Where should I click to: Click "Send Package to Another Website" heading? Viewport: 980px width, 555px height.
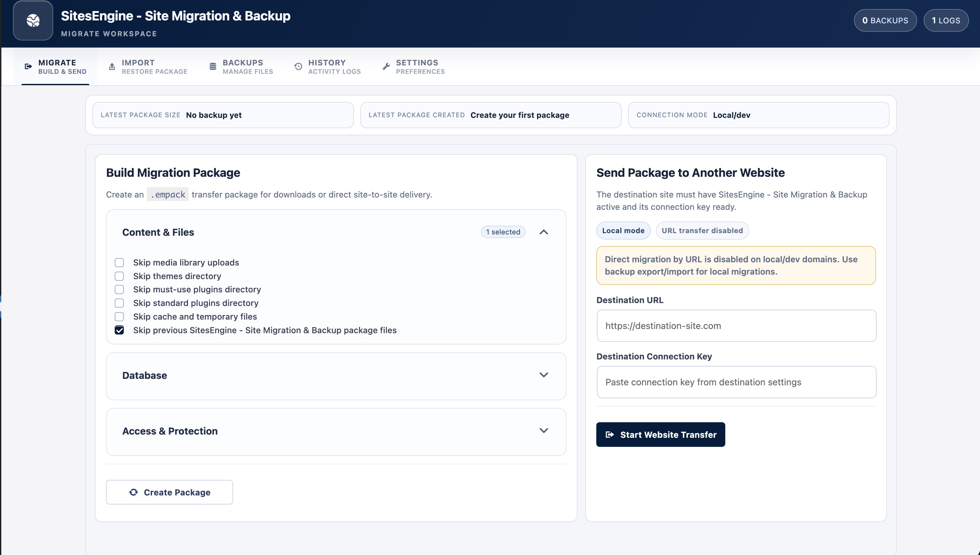(x=691, y=173)
